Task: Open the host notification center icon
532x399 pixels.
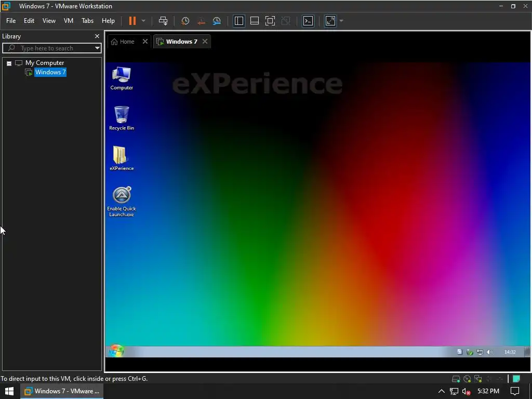Action: pyautogui.click(x=515, y=391)
